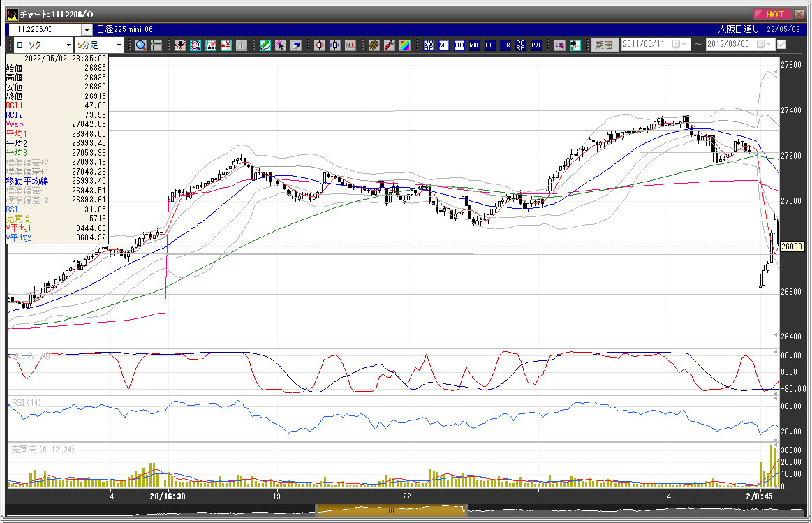Open the symbol code 111.2206/O dropdown
Image resolution: width=812 pixels, height=523 pixels.
[x=87, y=29]
